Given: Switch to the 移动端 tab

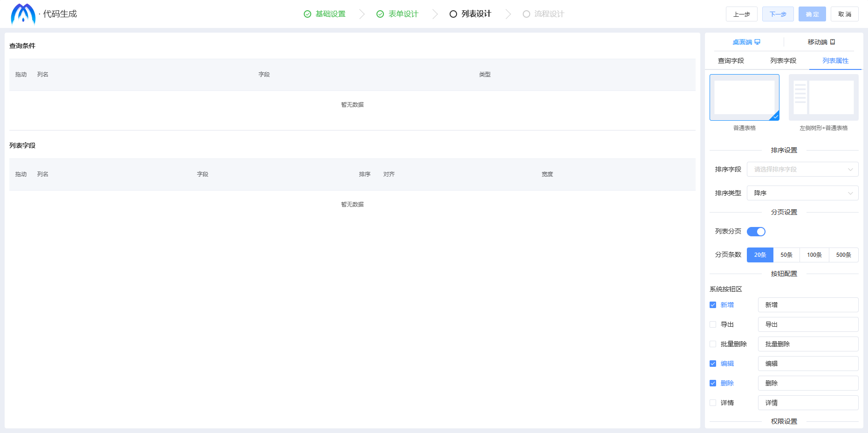Looking at the screenshot, I should pyautogui.click(x=821, y=42).
